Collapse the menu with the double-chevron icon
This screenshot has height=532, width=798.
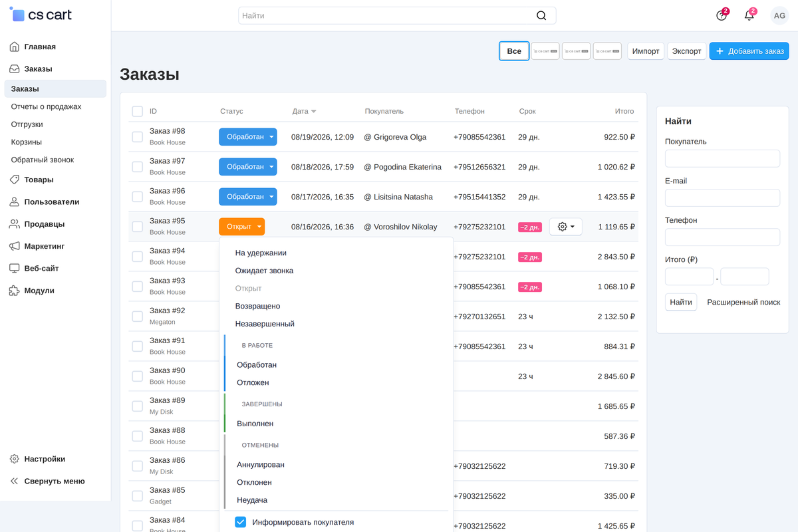click(15, 481)
